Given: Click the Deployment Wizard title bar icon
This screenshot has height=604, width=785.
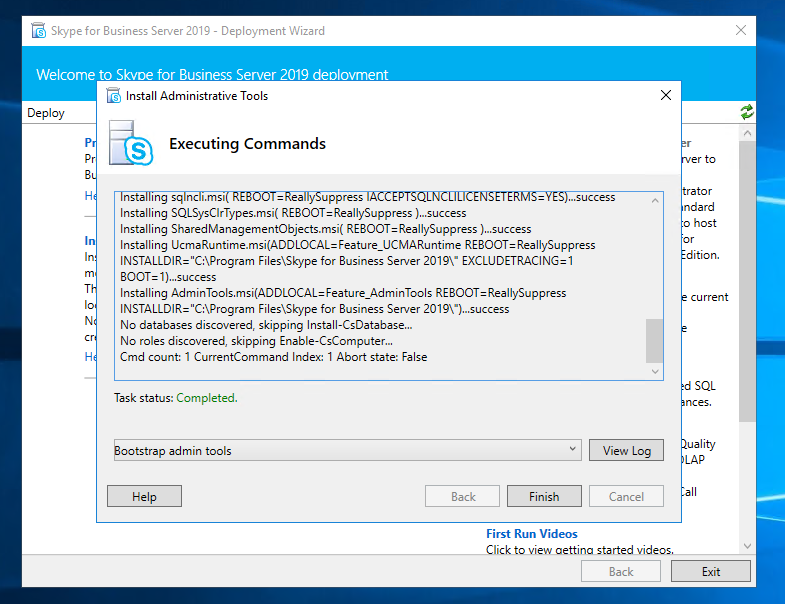Looking at the screenshot, I should point(38,31).
